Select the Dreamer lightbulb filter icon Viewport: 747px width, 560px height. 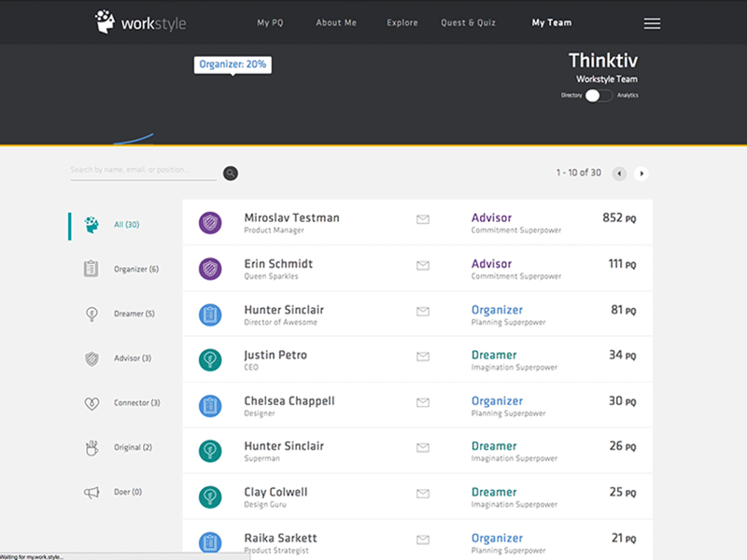click(91, 314)
